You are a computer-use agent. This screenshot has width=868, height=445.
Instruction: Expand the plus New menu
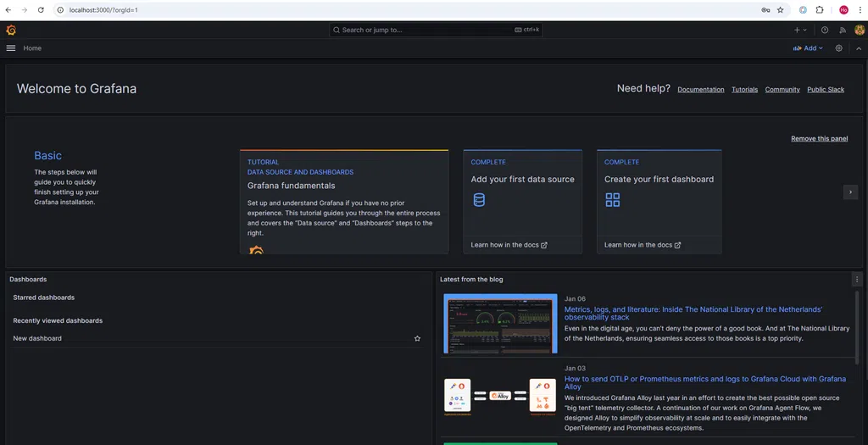click(x=800, y=30)
